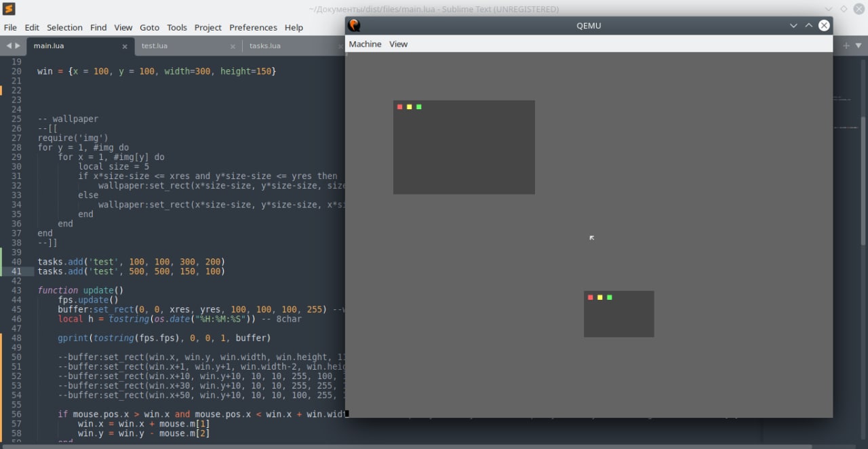Open the Find menu

tap(98, 28)
